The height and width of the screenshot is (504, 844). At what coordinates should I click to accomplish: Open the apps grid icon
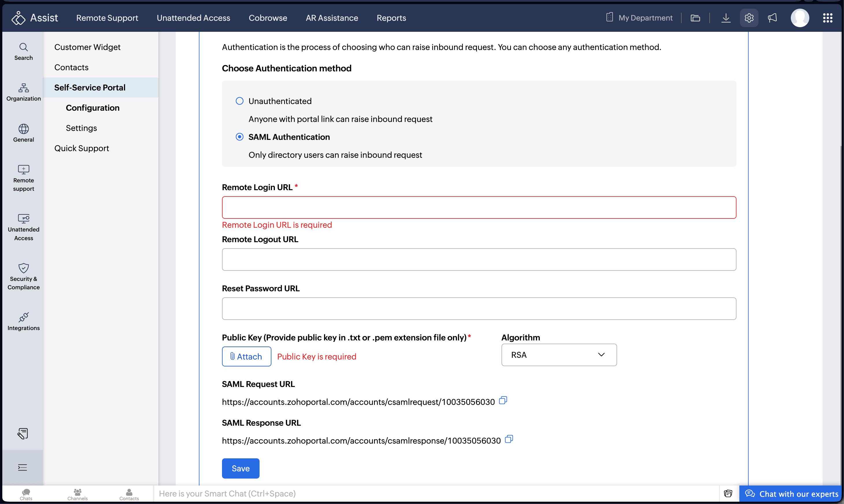pos(827,18)
